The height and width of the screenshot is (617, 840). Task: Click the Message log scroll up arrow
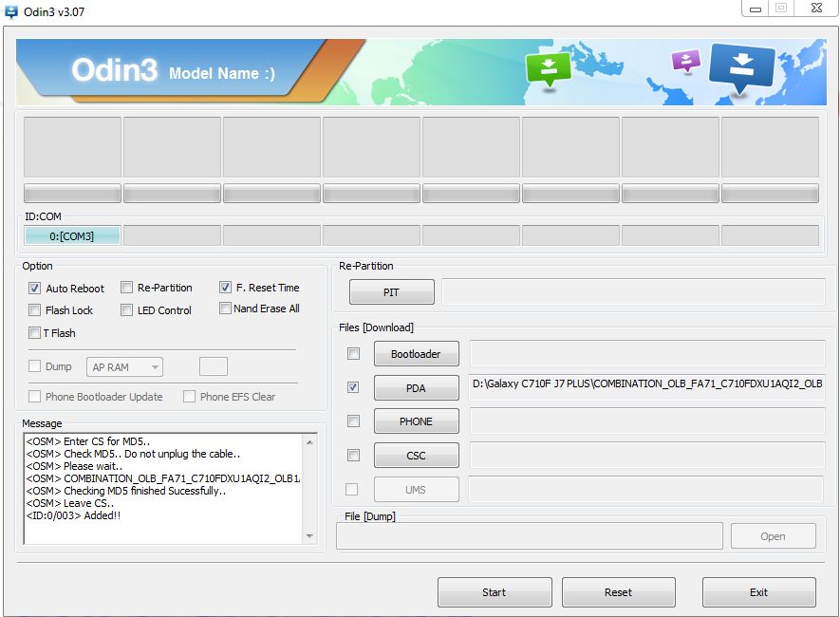309,442
